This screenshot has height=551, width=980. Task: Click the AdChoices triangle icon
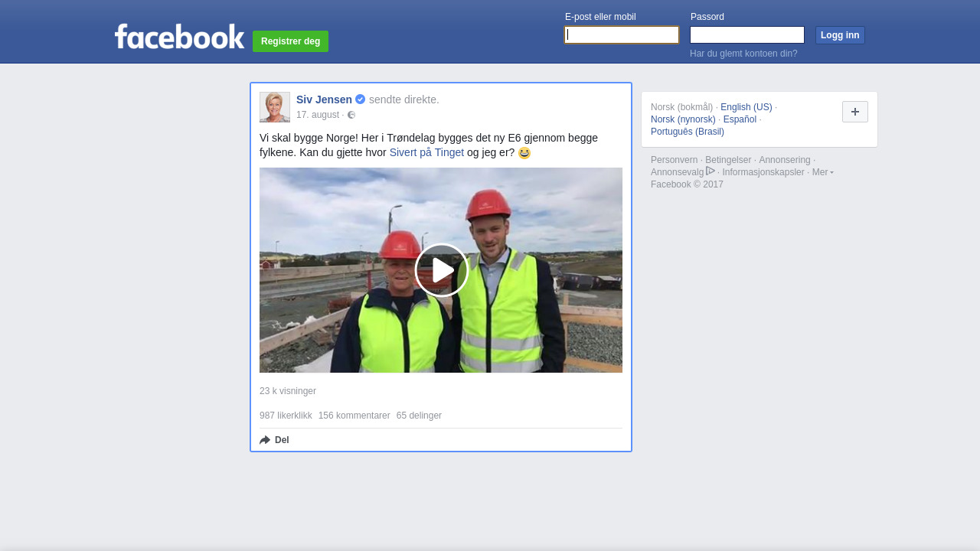click(x=710, y=171)
